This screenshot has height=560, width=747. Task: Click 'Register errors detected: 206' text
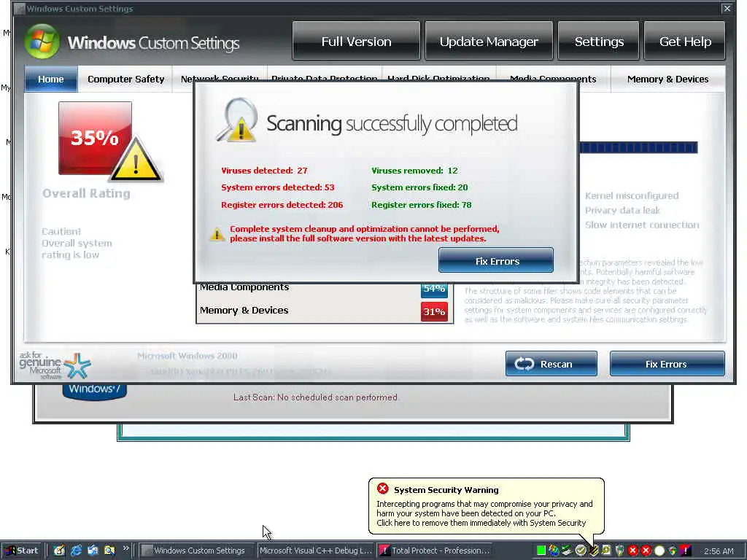[x=282, y=205]
